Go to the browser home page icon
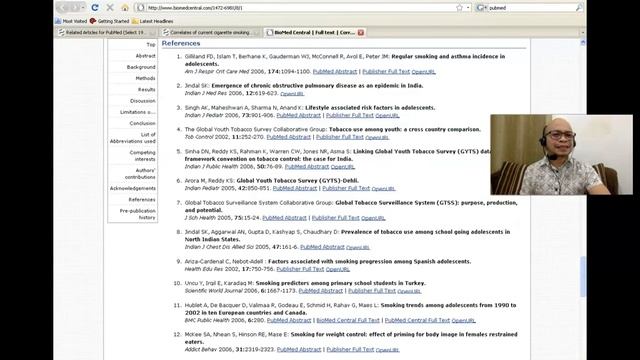The image size is (640, 360). click(125, 7)
